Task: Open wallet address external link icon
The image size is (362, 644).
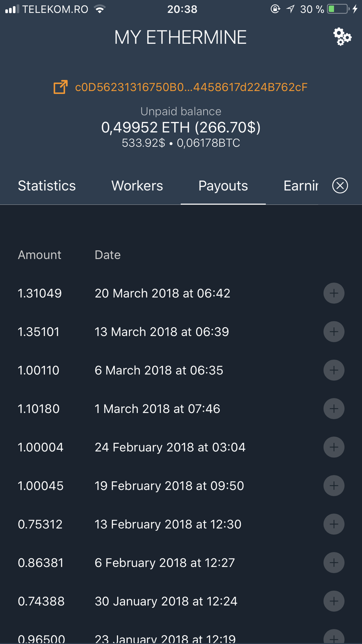Action: pos(60,87)
